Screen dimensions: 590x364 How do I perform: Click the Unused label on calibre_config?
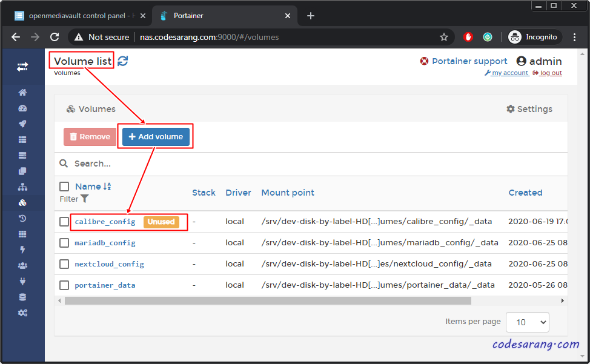pos(161,222)
